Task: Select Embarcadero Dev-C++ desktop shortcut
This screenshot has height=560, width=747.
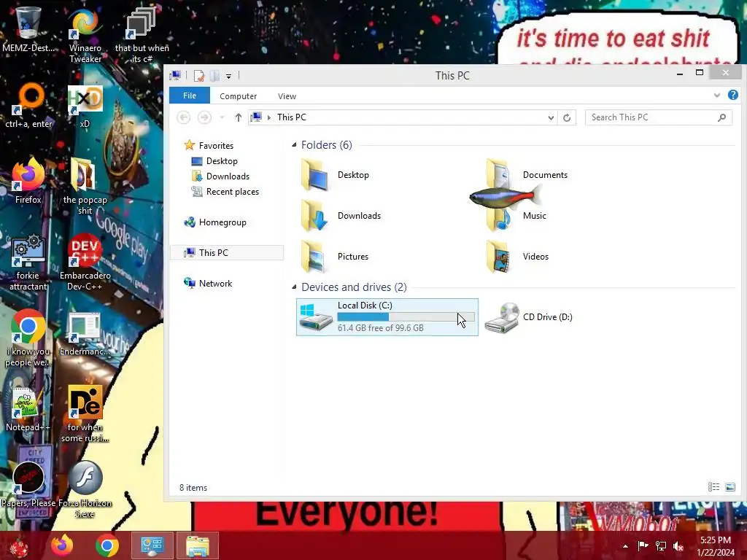Action: [85, 262]
